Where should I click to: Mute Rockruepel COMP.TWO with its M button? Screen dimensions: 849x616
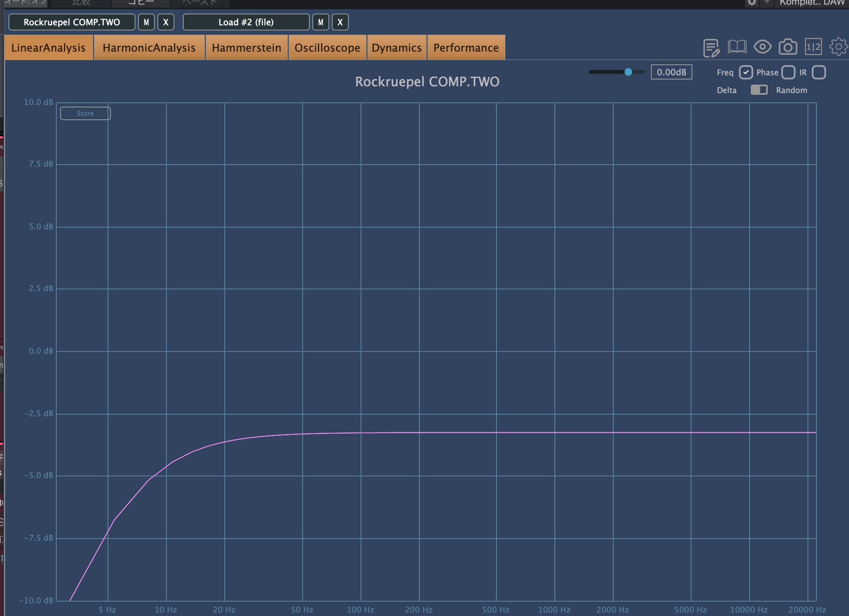point(146,22)
